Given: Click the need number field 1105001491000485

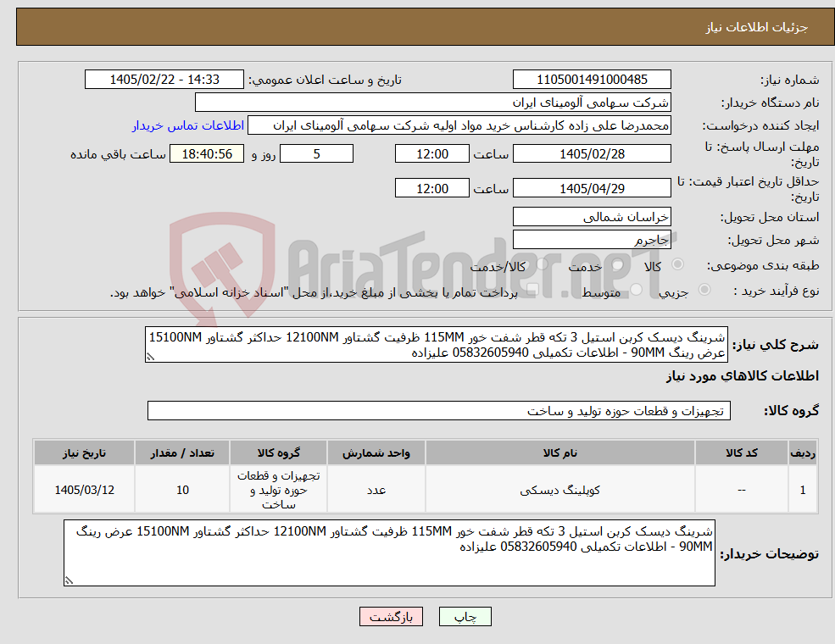Looking at the screenshot, I should (x=592, y=80).
